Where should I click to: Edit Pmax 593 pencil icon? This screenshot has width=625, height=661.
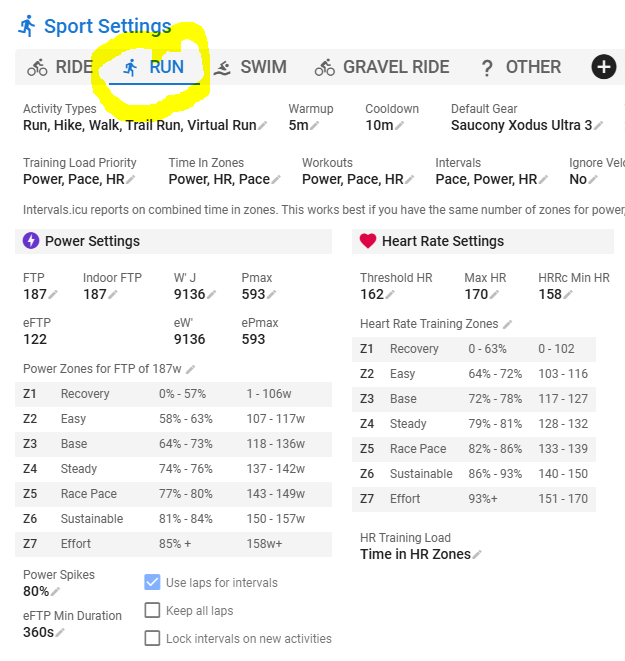click(271, 295)
